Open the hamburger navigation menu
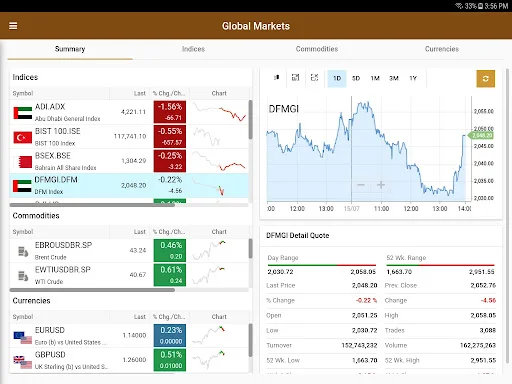 pos(13,26)
